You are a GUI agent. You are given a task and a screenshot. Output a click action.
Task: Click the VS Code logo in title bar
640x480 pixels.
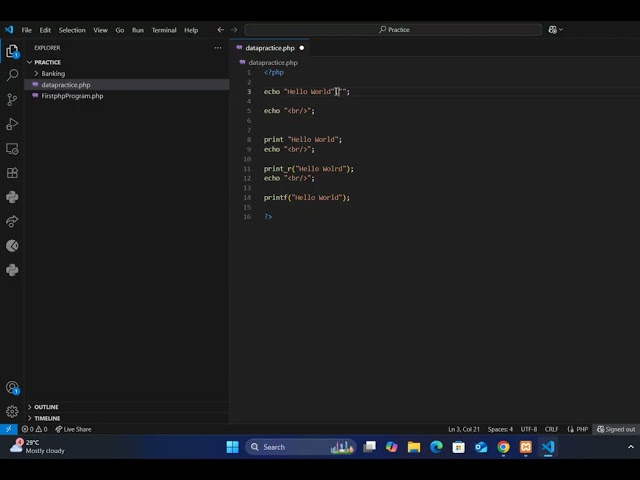tap(9, 29)
